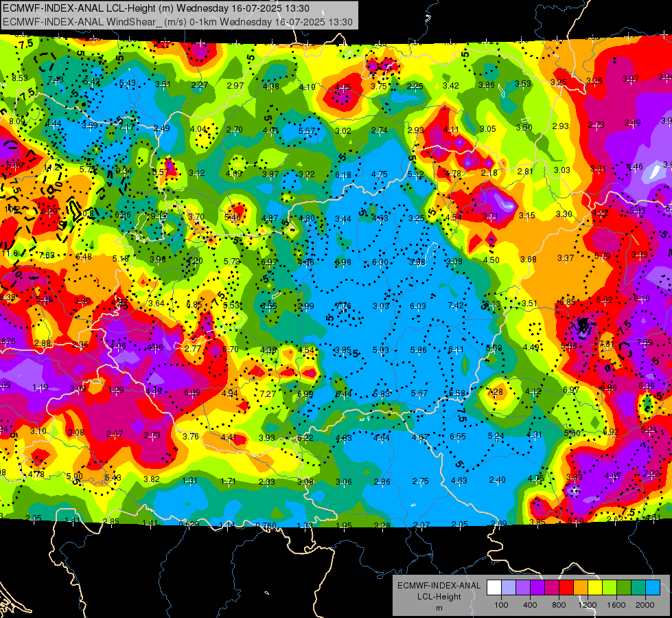This screenshot has height=618, width=672.
Task: Click wind shear value 7.42
Action: [x=456, y=305]
